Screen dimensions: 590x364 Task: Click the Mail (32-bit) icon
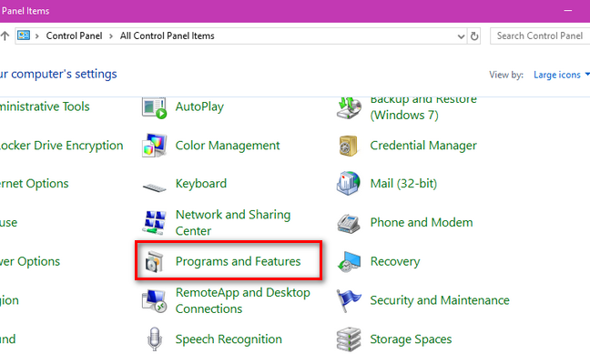[348, 184]
